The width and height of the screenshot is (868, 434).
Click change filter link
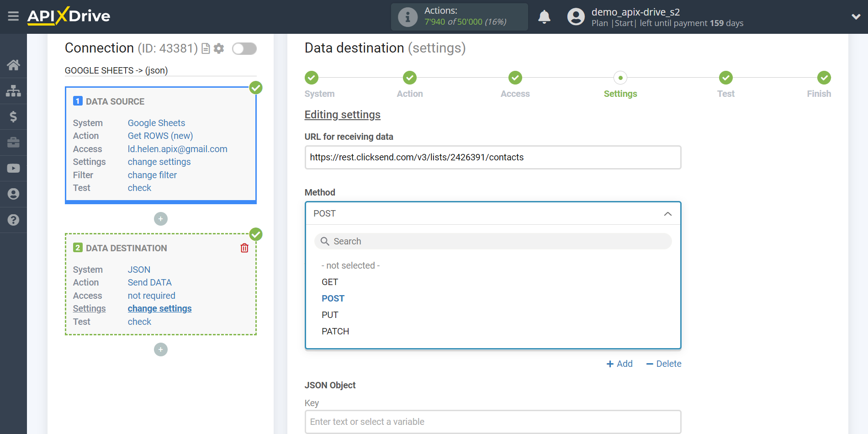click(152, 175)
